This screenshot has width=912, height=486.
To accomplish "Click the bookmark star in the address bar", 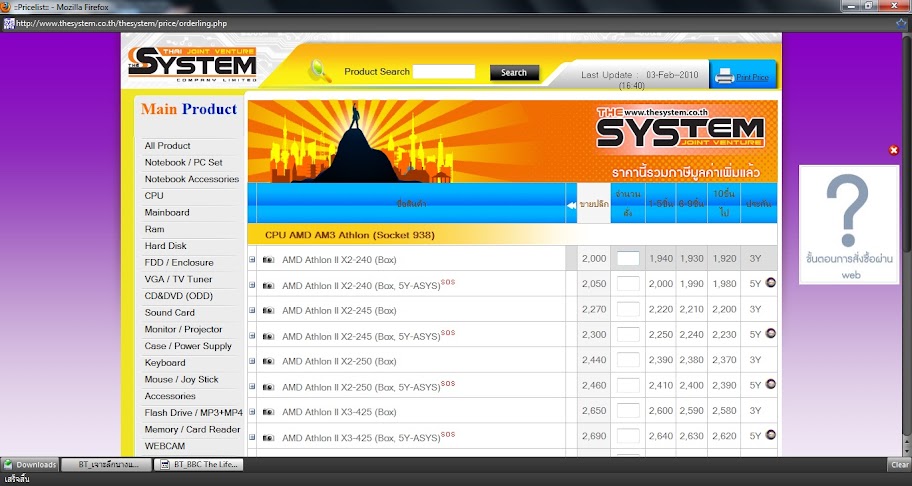I will point(901,24).
